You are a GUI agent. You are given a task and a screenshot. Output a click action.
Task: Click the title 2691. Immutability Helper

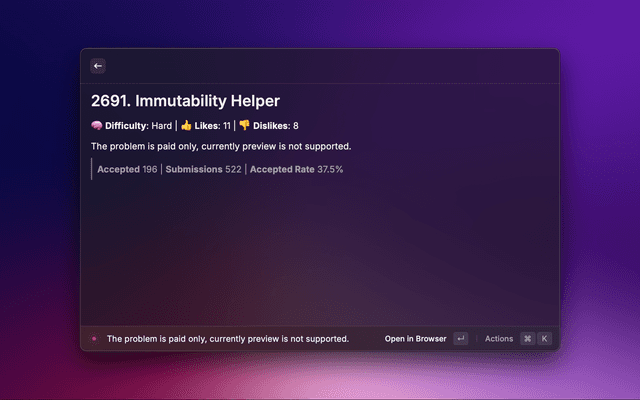(x=185, y=101)
